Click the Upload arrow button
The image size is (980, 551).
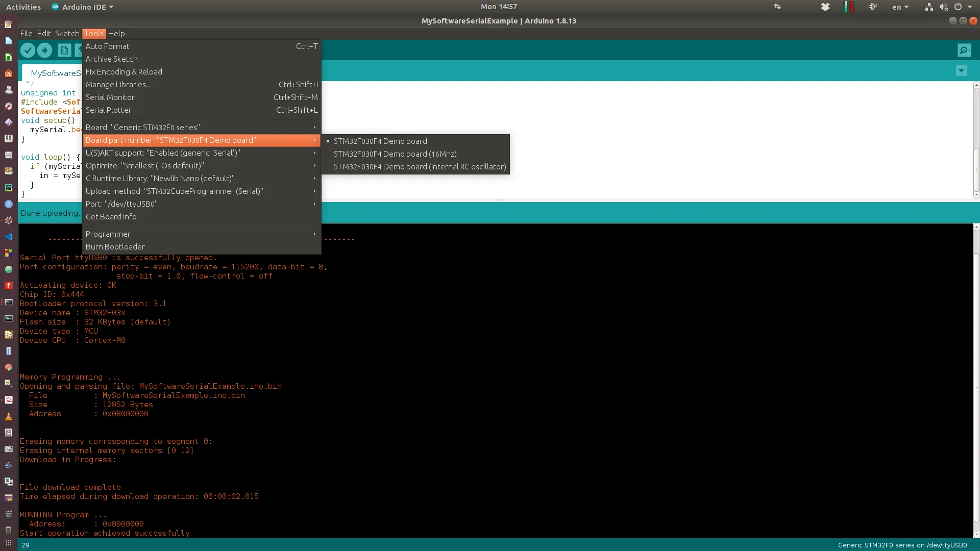[44, 50]
